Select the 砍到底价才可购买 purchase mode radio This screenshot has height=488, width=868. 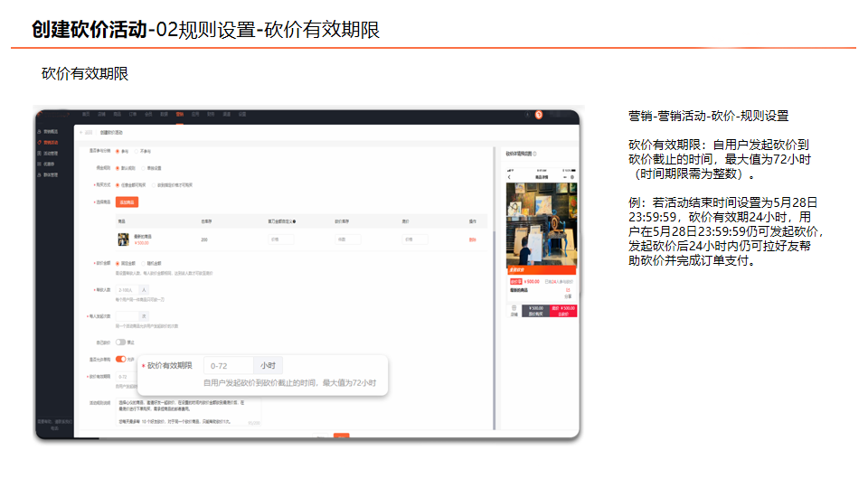(x=154, y=185)
